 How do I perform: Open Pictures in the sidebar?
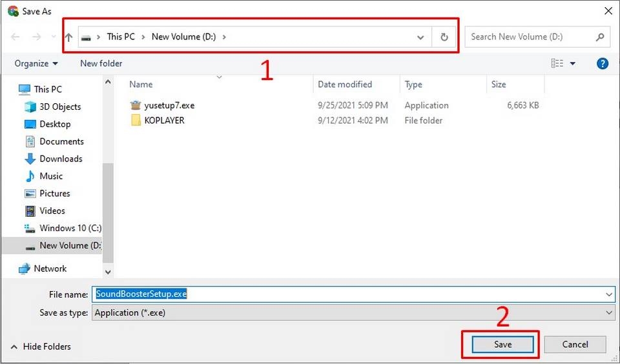pos(54,194)
